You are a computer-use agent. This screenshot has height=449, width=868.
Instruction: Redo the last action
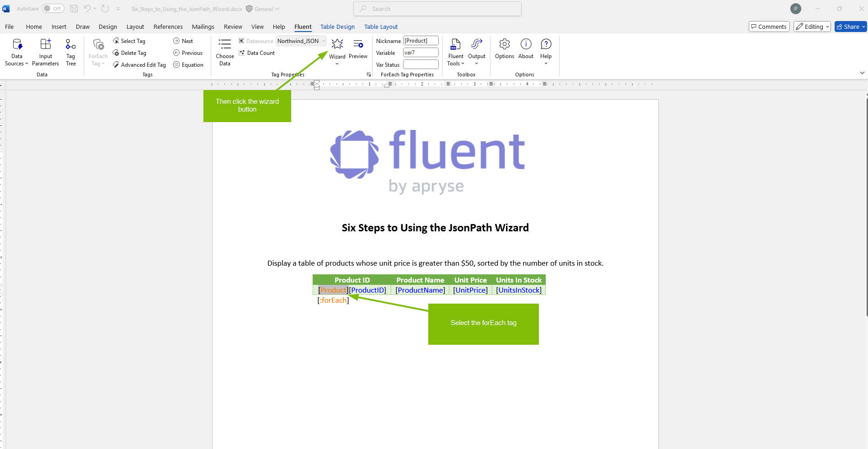pos(105,9)
